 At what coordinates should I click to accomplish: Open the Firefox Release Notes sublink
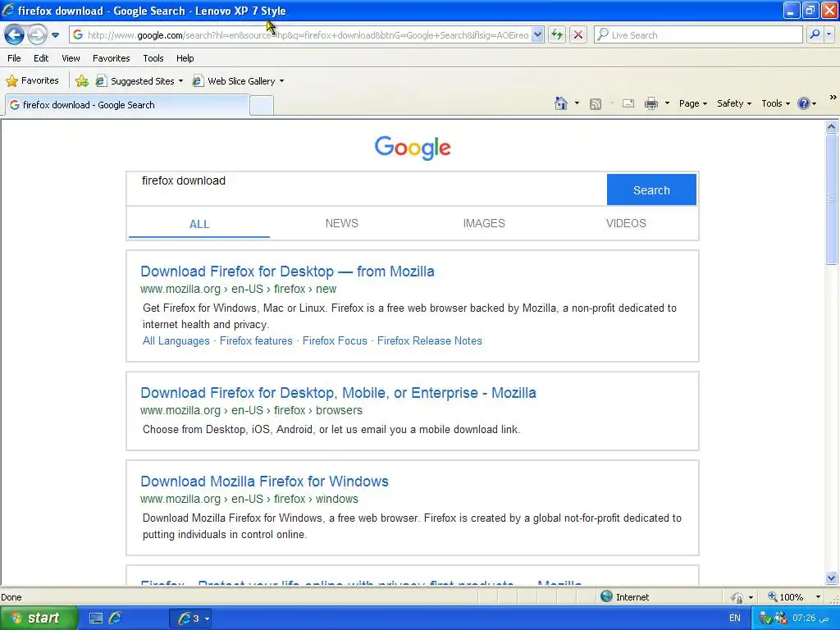point(430,340)
